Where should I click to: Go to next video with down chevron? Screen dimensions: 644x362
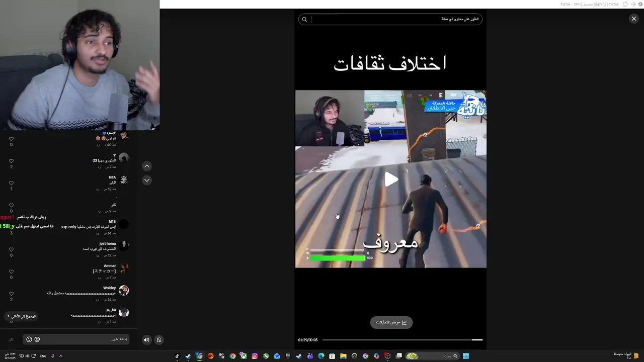[147, 180]
